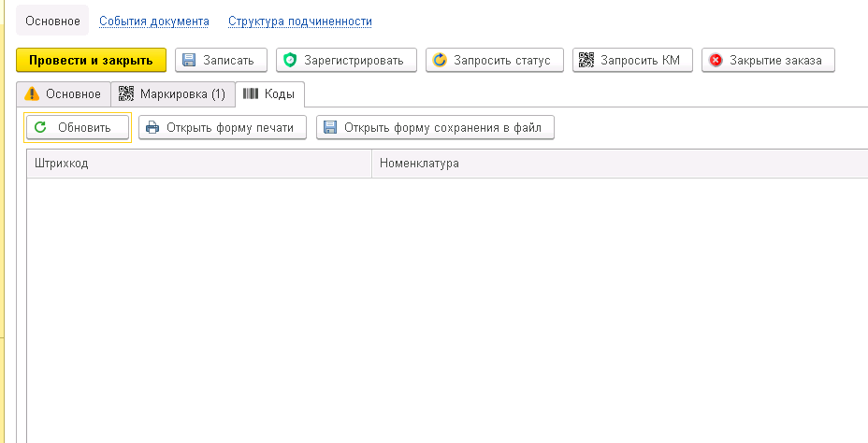Click the yellow Провести и закрыть button
Viewport: 868px width, 443px height.
(91, 60)
